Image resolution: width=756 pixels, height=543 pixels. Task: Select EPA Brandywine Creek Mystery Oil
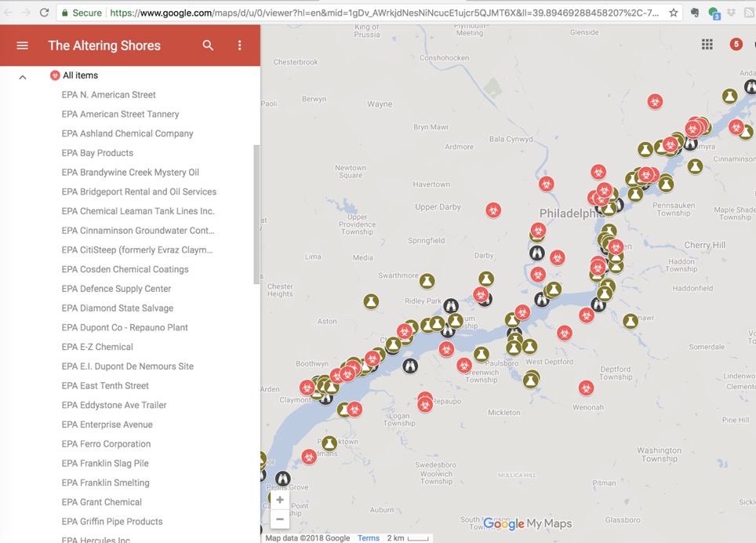pyautogui.click(x=130, y=172)
